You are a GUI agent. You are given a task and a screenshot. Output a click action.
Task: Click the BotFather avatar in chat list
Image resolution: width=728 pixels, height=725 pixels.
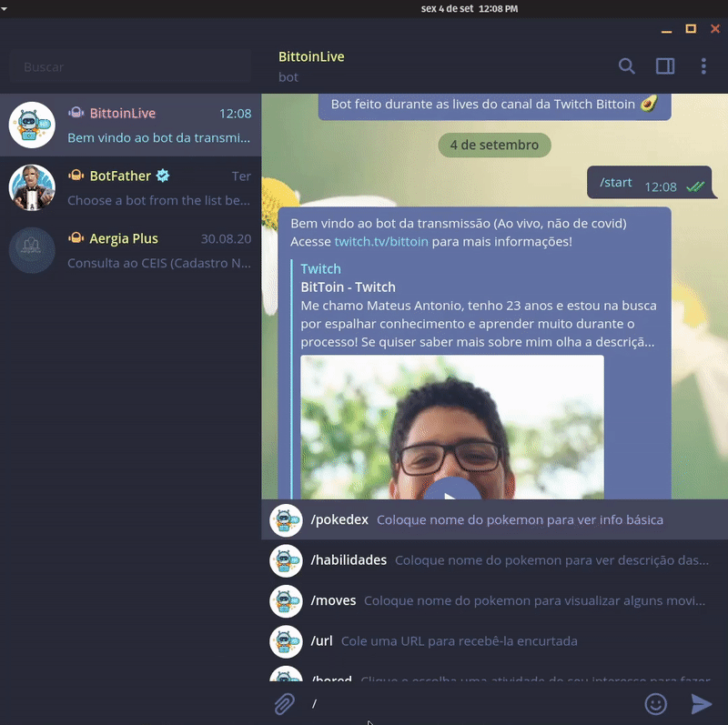(32, 187)
